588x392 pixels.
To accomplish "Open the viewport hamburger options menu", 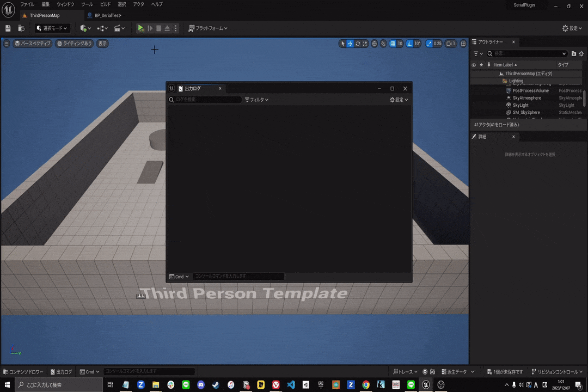I will 7,44.
